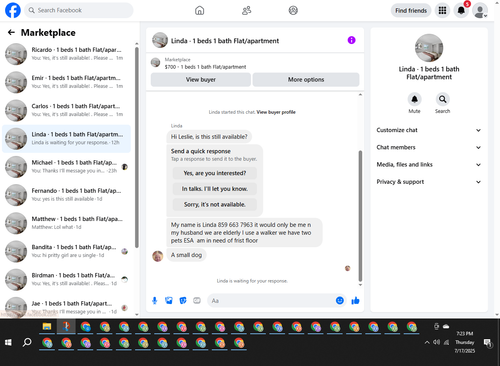Click the View buyer button

[x=201, y=80]
